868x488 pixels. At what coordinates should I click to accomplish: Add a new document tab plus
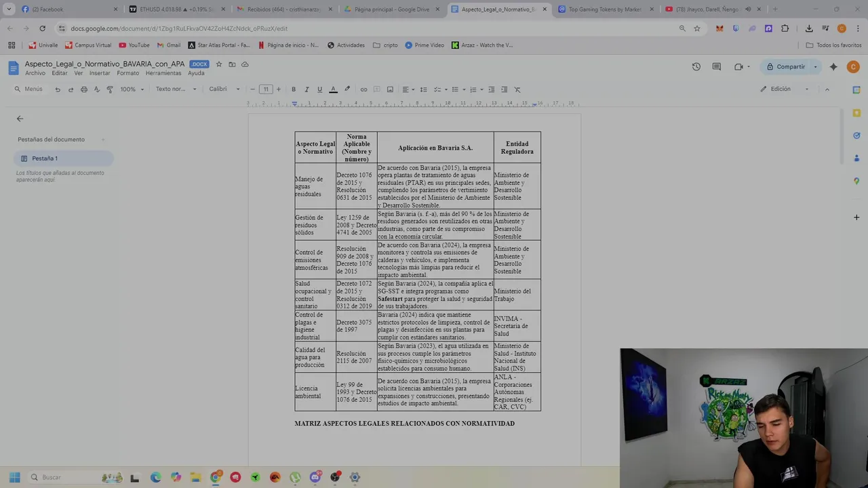click(103, 140)
